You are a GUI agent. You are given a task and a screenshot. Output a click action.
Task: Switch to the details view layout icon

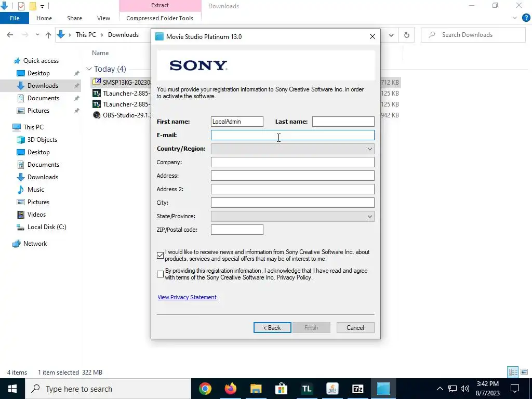[x=513, y=372]
